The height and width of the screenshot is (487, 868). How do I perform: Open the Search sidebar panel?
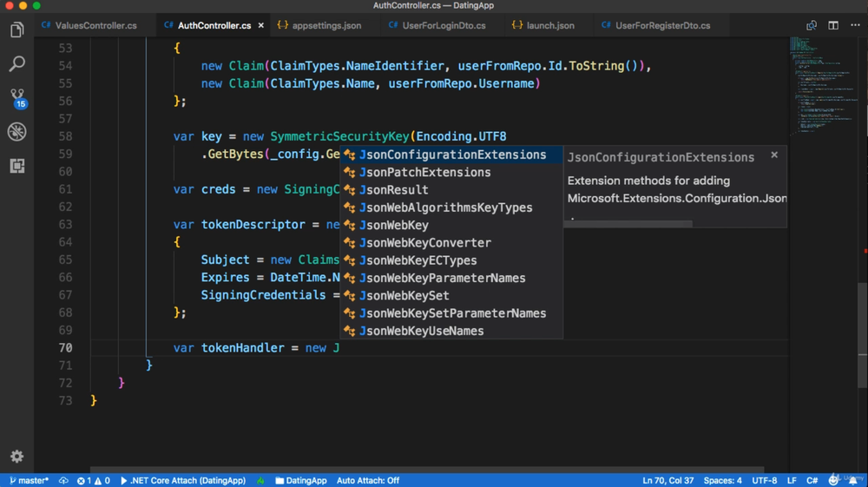16,63
